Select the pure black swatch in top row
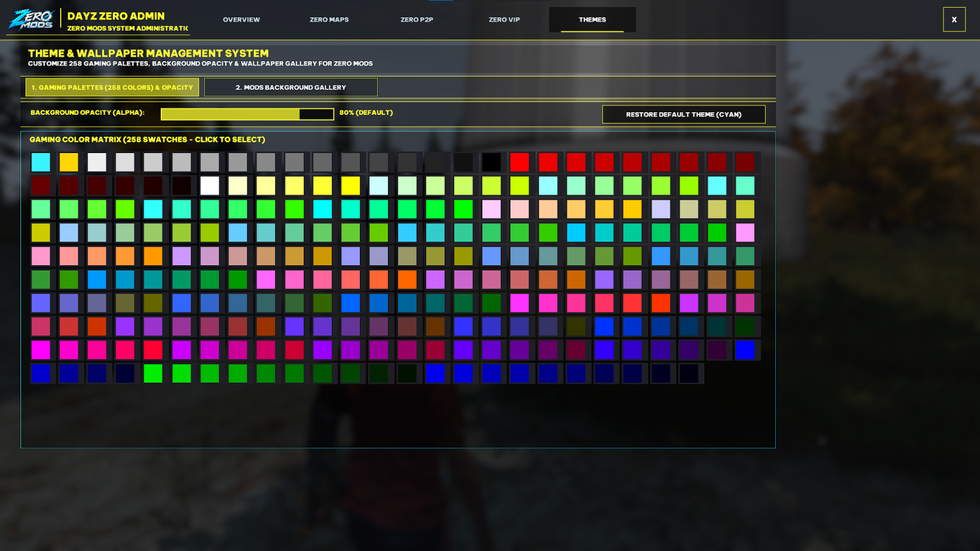Viewport: 980px width, 551px height. tap(491, 162)
